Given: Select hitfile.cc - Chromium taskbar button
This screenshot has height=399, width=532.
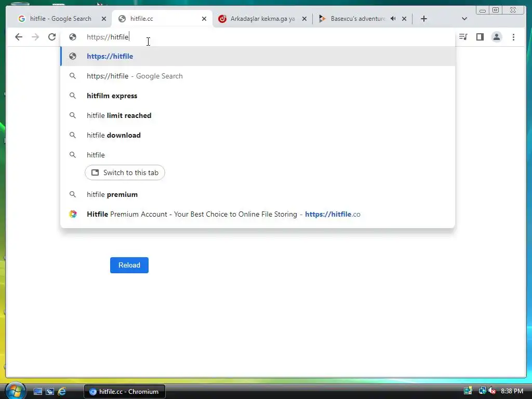Looking at the screenshot, I should coord(125,392).
